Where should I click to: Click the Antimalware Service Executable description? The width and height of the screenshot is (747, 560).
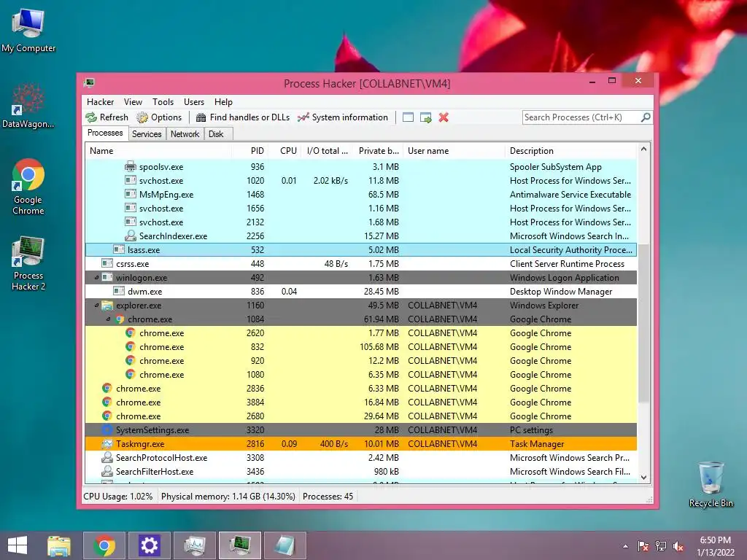click(x=570, y=194)
